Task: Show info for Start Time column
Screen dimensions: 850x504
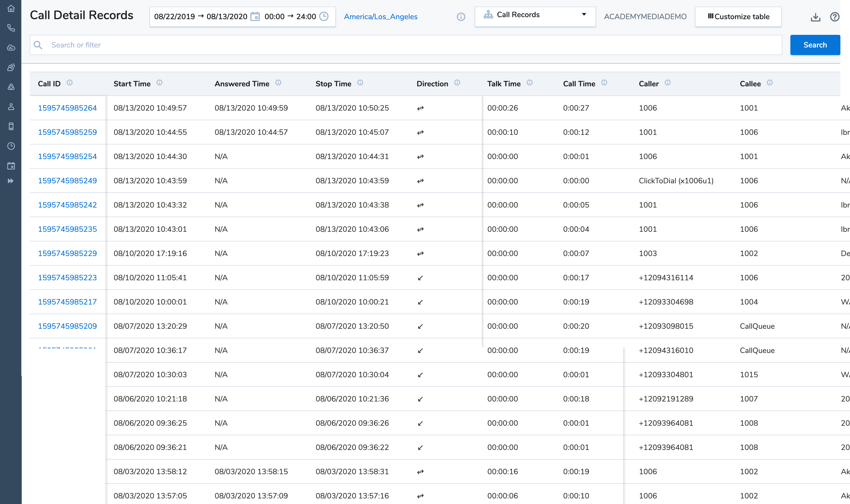Action: pos(159,83)
